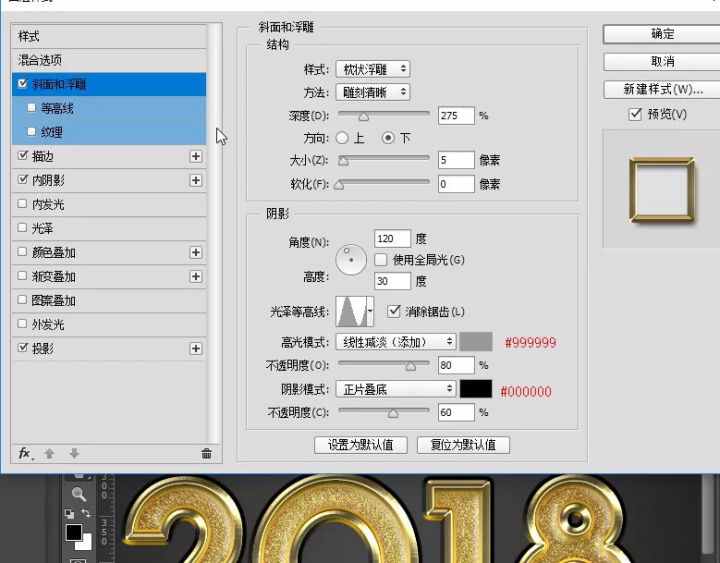Toggle 消除锯齿(L) checkbox
The height and width of the screenshot is (563, 720).
click(x=394, y=311)
